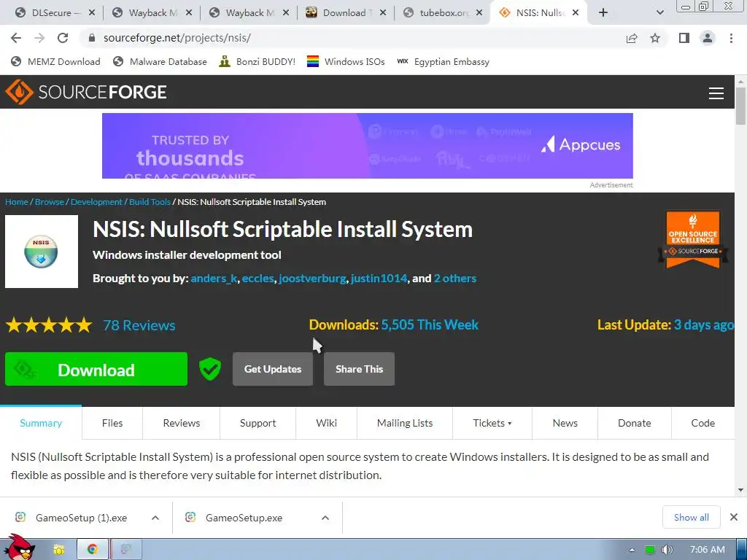This screenshot has height=560, width=747.
Task: Select the Donate tab
Action: pyautogui.click(x=634, y=423)
